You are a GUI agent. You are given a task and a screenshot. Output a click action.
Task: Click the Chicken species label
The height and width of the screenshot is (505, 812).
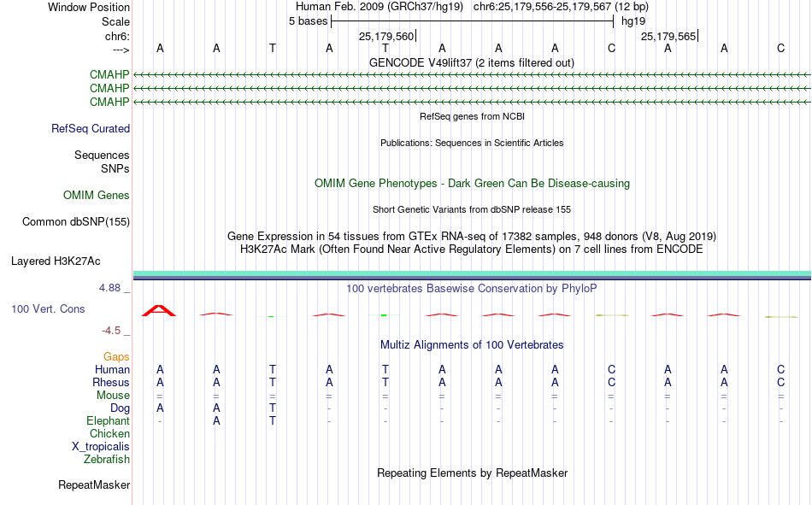(x=109, y=433)
